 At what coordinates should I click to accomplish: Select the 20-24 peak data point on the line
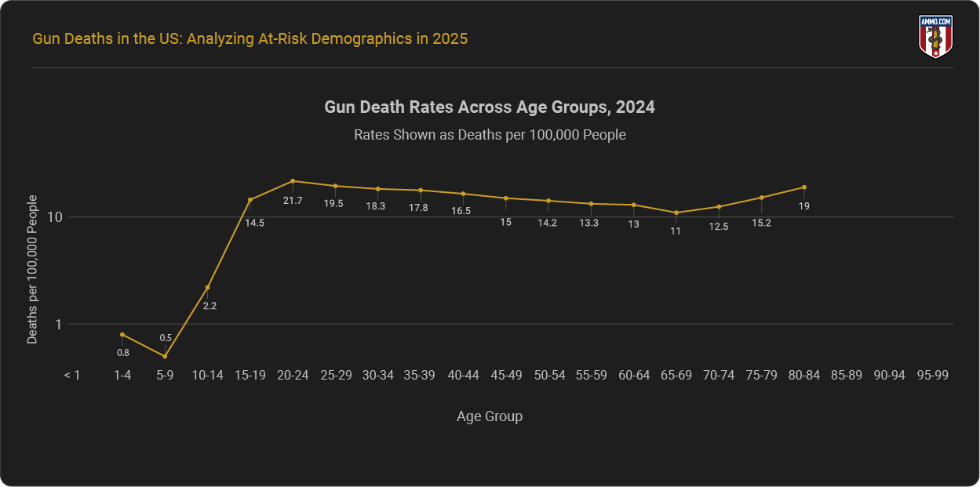293,181
